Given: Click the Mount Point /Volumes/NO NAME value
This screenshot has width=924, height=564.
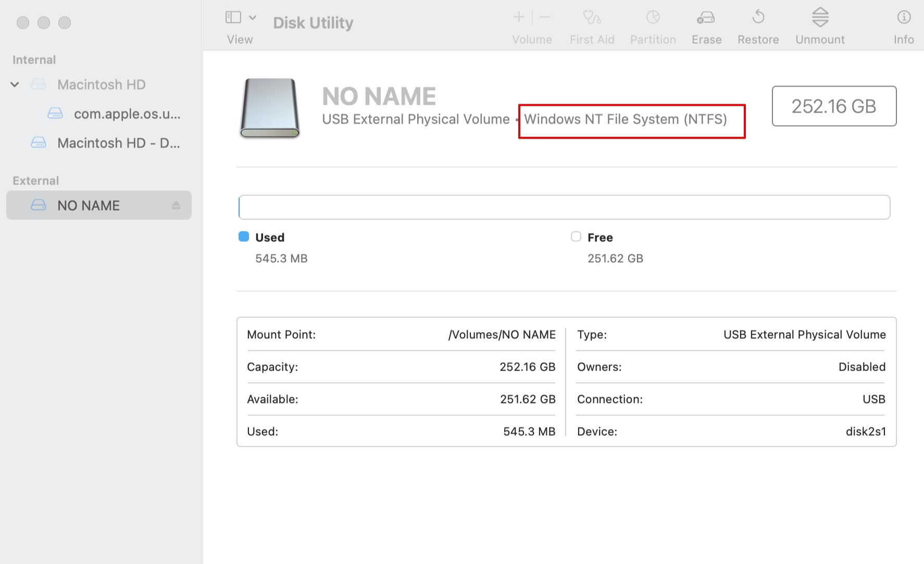Looking at the screenshot, I should pos(502,335).
